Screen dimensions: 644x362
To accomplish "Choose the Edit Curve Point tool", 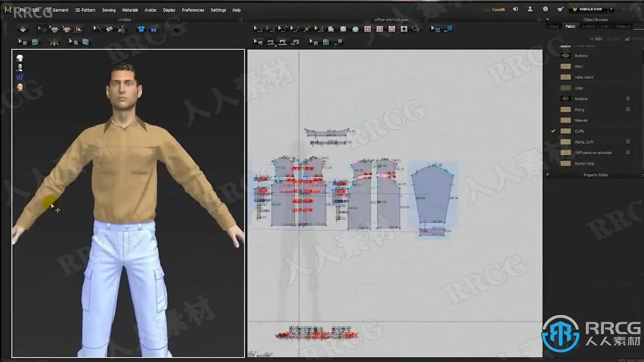I will coord(294,29).
